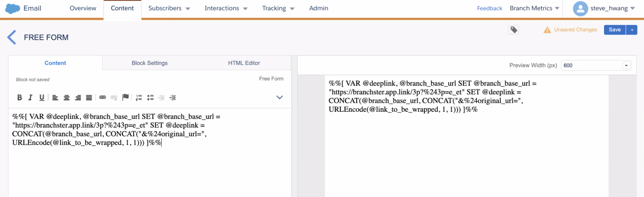Screen dimensions: 644x197
Task: Open the tags icon button
Action: 514,30
